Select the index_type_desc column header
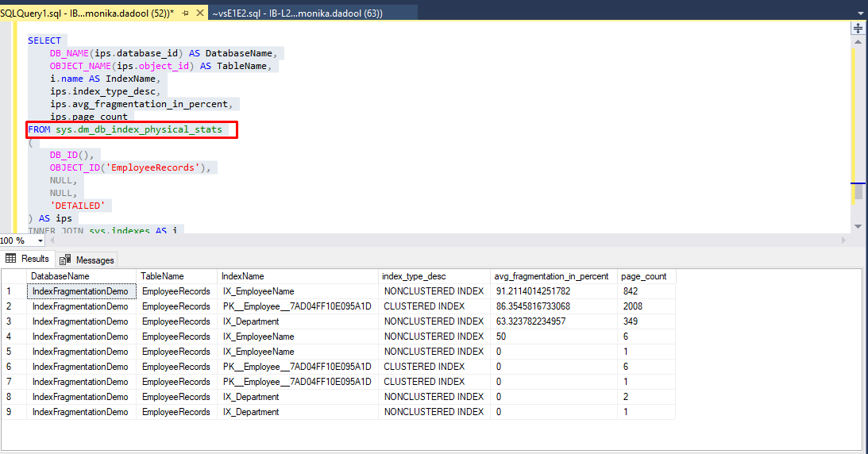 point(434,276)
